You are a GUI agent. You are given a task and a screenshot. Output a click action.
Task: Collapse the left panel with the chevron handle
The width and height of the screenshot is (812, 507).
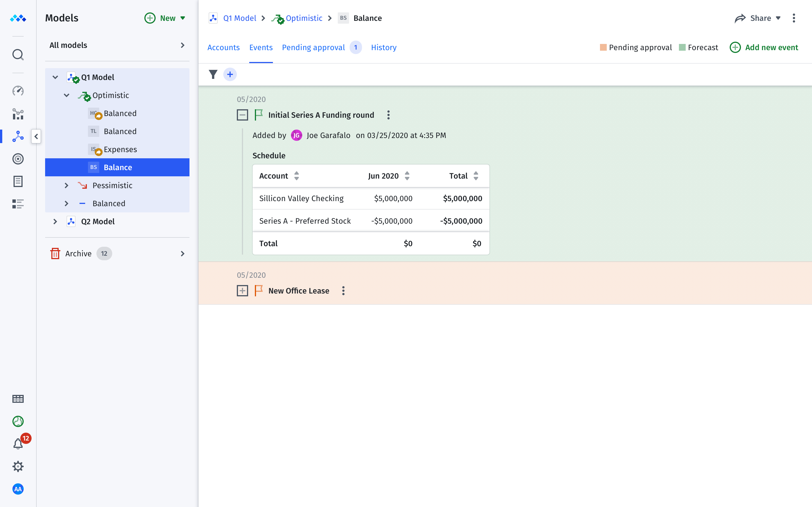tap(36, 137)
